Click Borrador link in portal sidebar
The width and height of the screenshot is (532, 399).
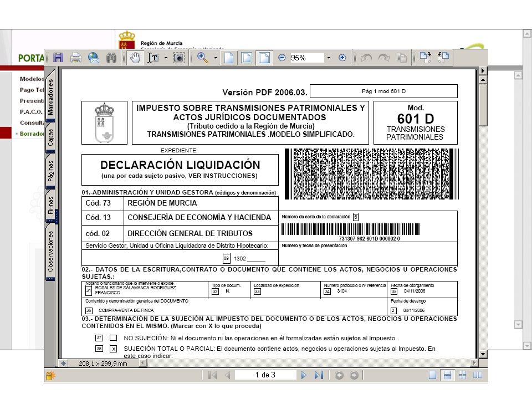point(32,134)
